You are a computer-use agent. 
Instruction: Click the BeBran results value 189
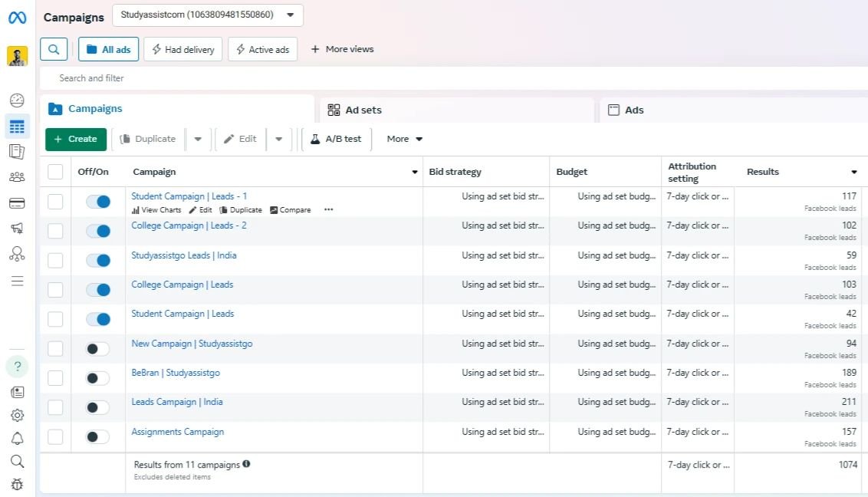coord(849,373)
